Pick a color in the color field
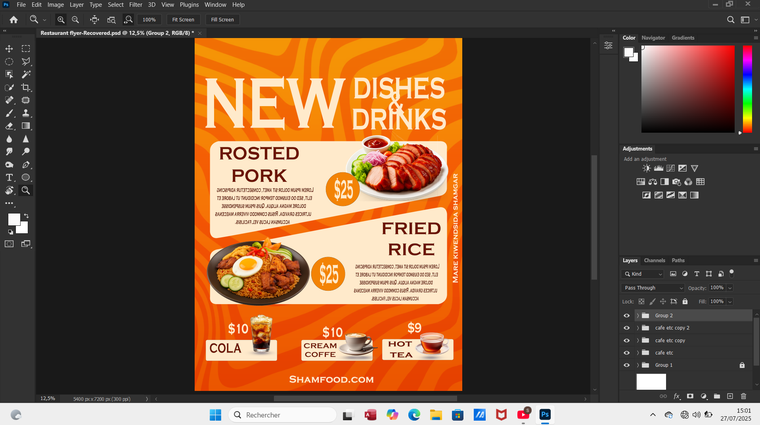Viewport: 760px width, 425px height. click(x=688, y=89)
